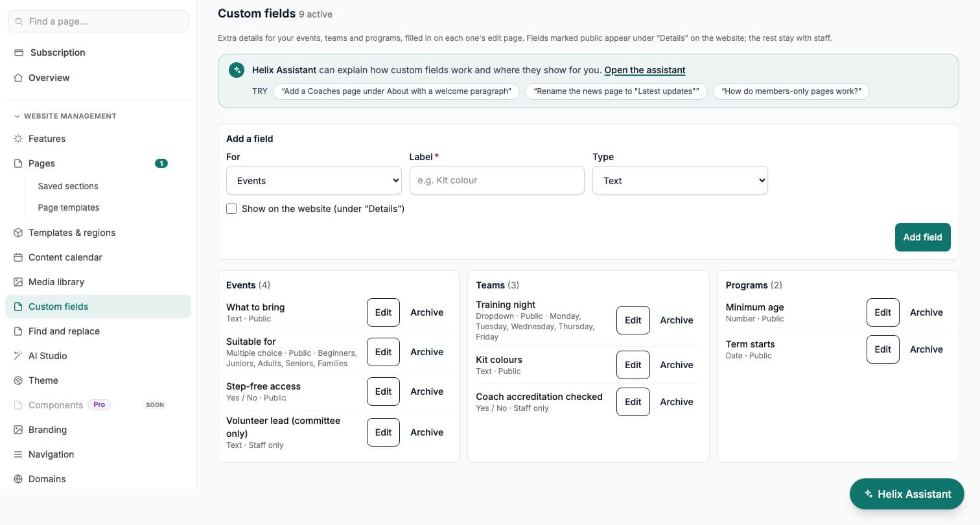Open the Components Pro sidebar item

(98, 405)
